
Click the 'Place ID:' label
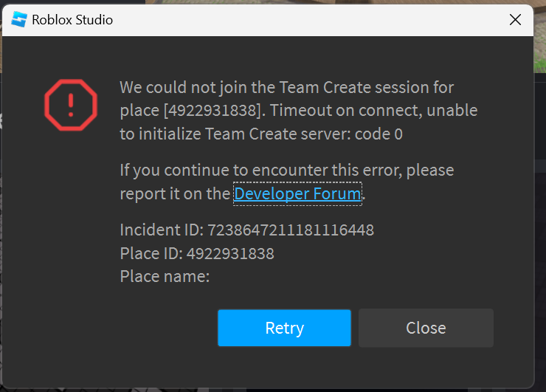(151, 254)
